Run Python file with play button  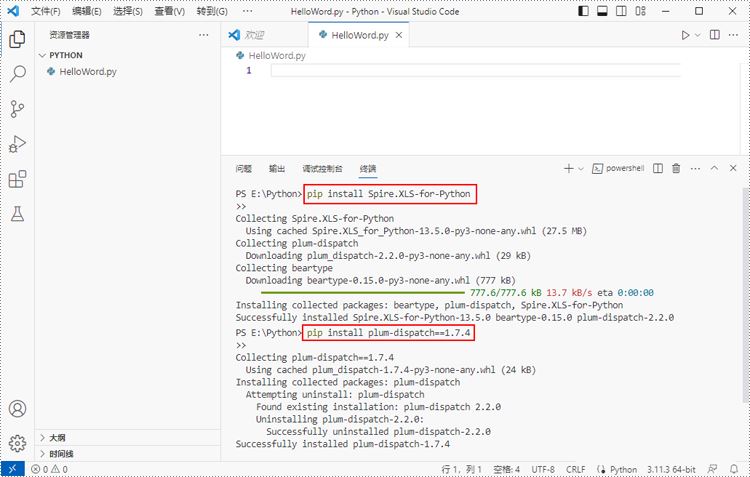tap(685, 35)
